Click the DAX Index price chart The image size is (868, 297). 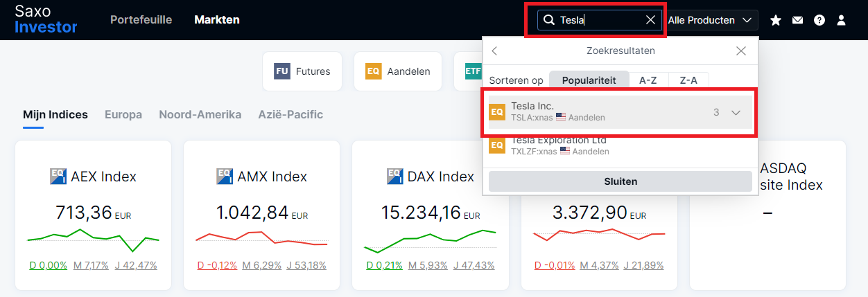[431, 241]
